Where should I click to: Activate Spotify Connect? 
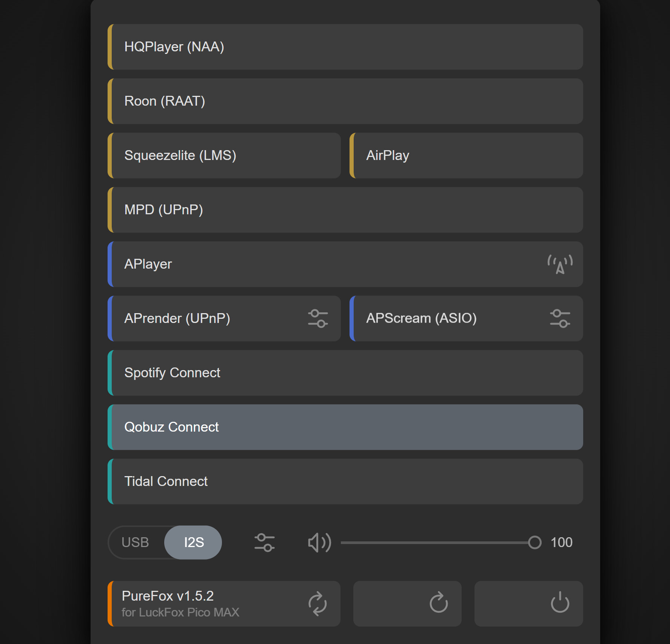(345, 373)
